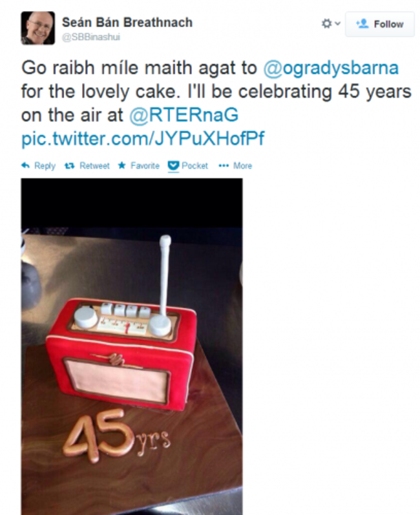Follow Seán Bán Breathnach
The width and height of the screenshot is (420, 515).
379,24
